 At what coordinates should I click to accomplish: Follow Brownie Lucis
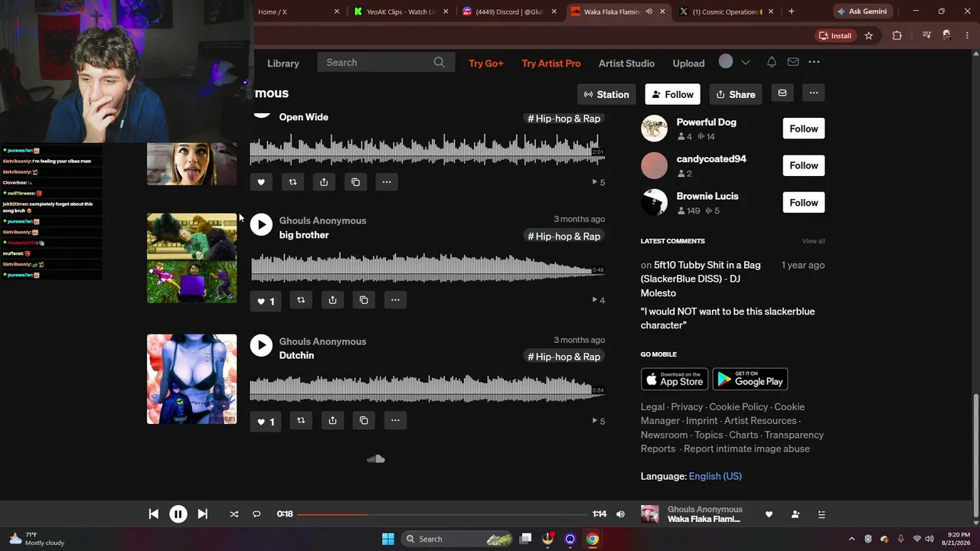point(804,203)
